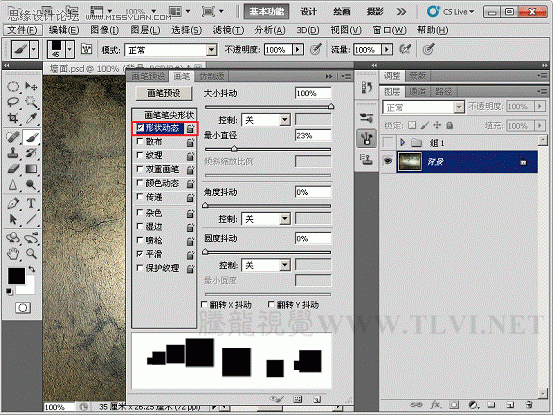Select the Lasso tool
This screenshot has height=415, width=553.
13,102
